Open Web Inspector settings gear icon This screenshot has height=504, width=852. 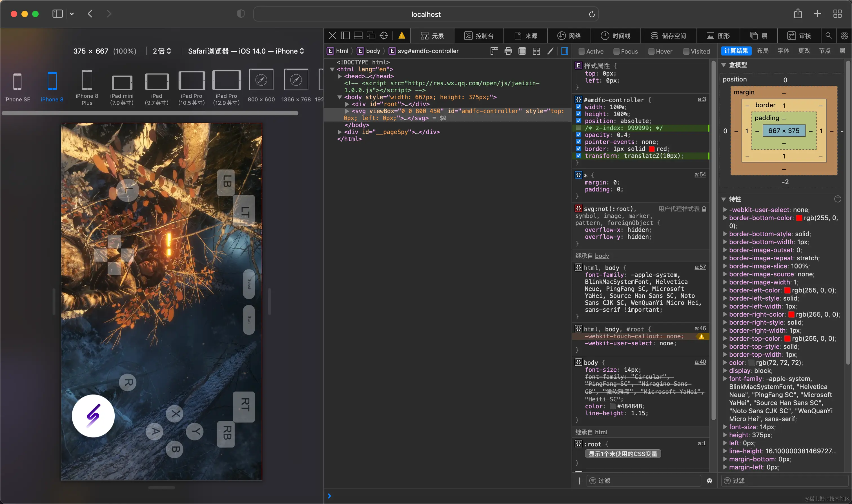click(844, 36)
